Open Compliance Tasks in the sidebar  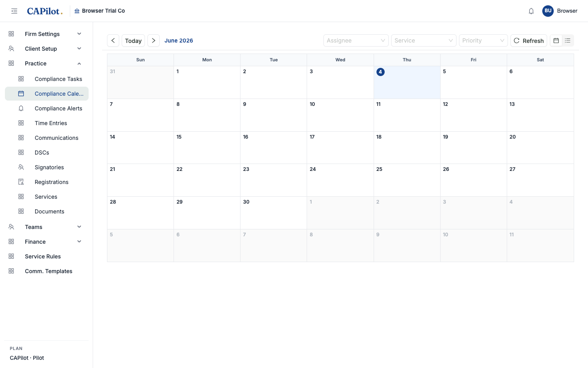(47, 79)
